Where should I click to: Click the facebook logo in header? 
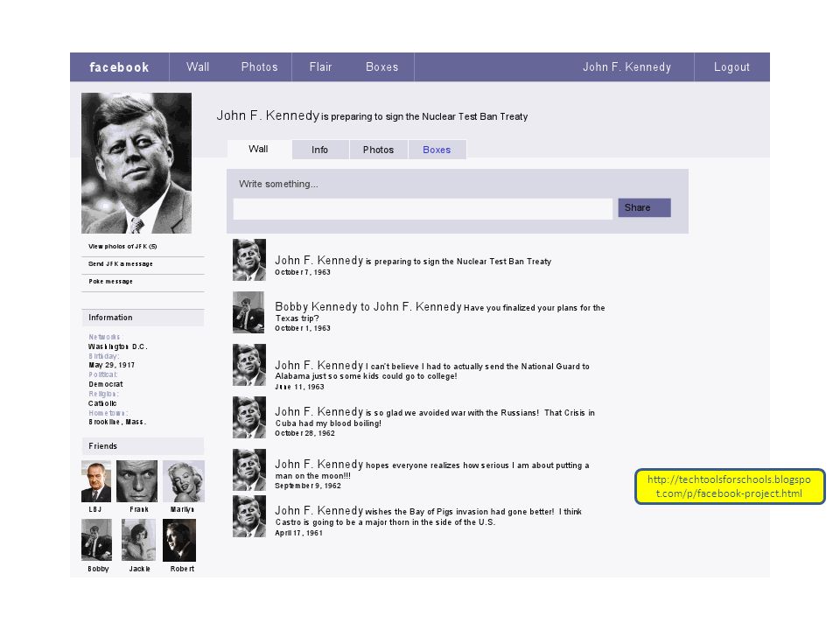119,67
